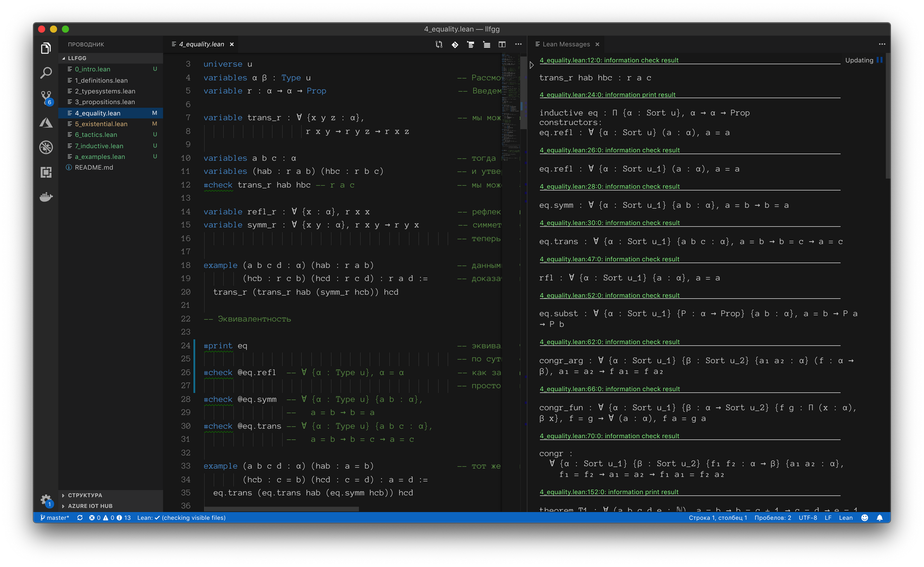Close the 4_equality.lean editor tab
The height and width of the screenshot is (567, 924).
click(232, 44)
